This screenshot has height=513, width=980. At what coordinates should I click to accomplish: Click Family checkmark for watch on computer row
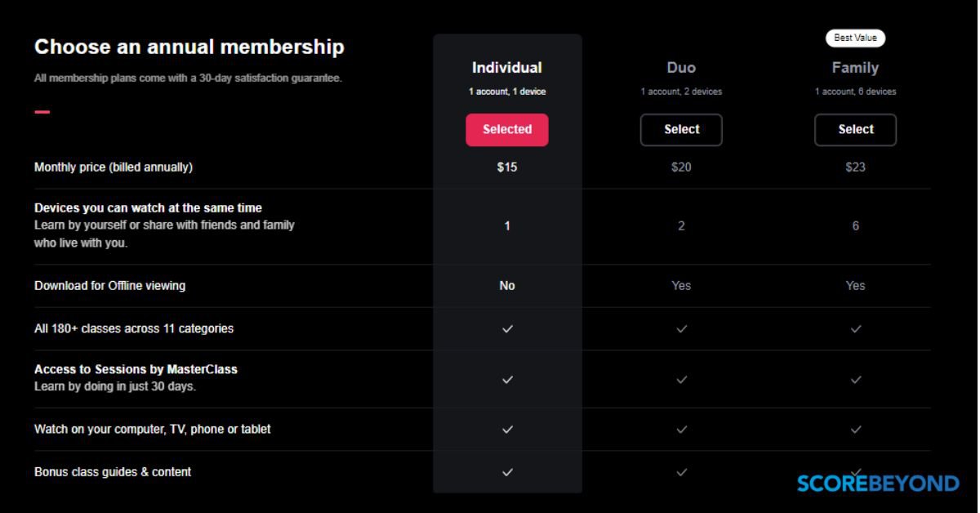(x=855, y=430)
